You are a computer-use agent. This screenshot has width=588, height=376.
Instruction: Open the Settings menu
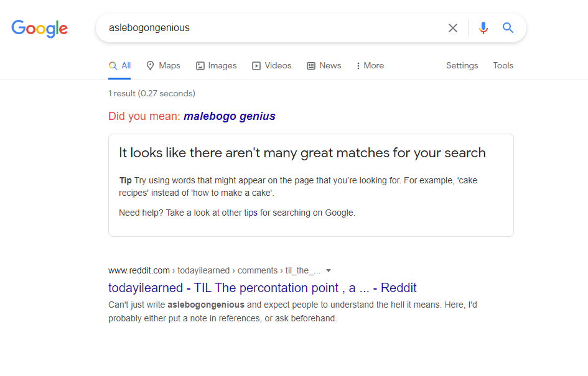coord(462,65)
